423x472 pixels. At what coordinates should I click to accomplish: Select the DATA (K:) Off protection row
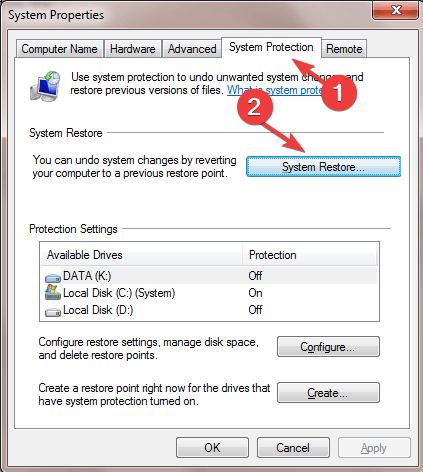(209, 276)
